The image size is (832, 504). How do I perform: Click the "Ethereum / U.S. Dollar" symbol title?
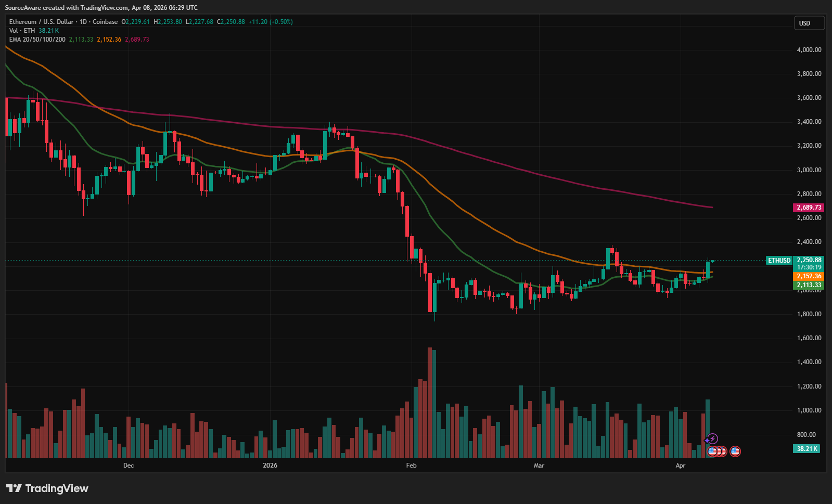(x=42, y=22)
